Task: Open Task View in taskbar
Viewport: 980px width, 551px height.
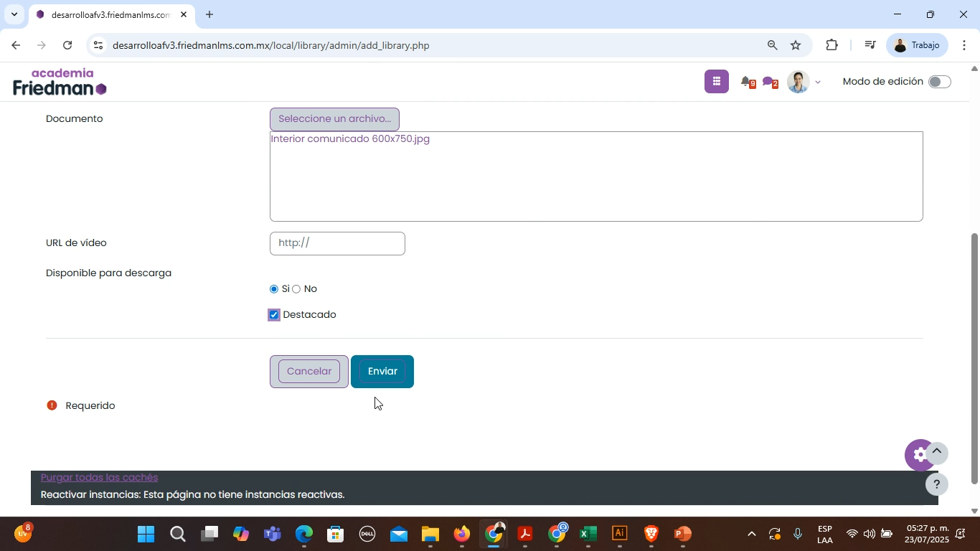Action: tap(209, 534)
